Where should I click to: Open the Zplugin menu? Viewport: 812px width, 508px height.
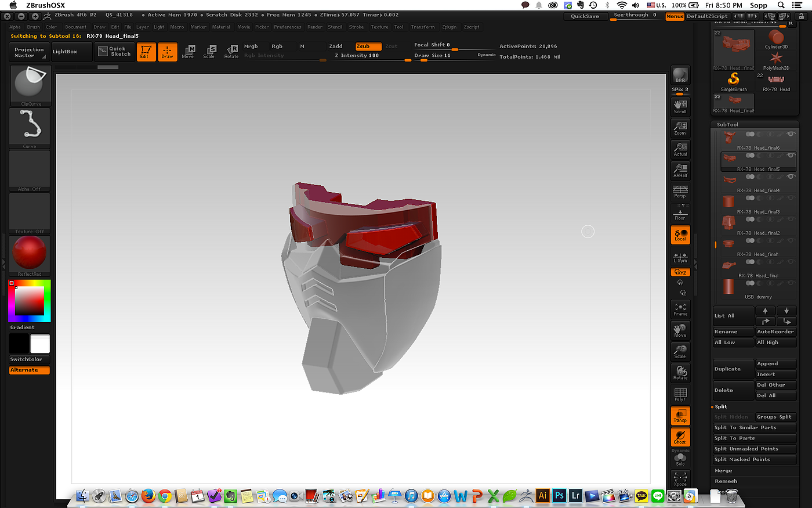[449, 27]
